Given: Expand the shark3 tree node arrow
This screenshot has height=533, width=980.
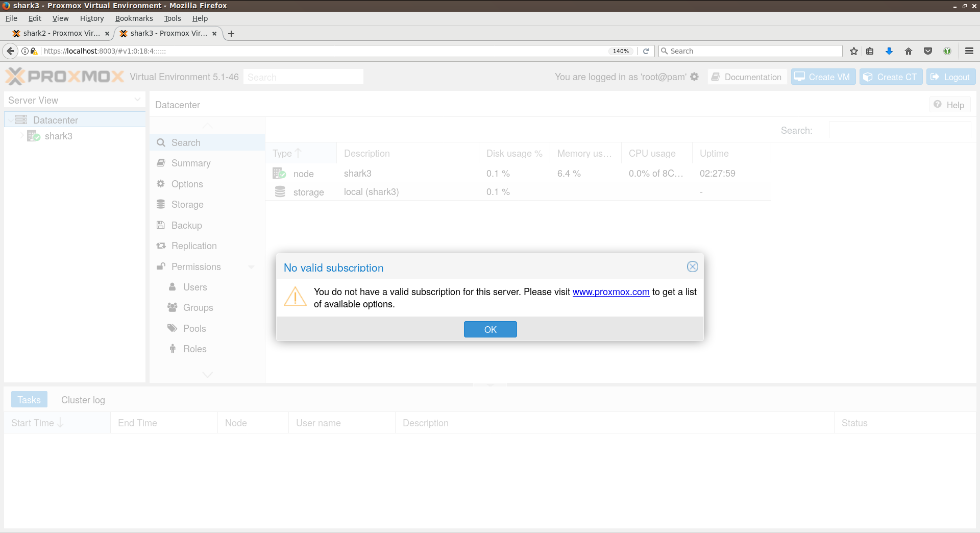Looking at the screenshot, I should point(22,136).
